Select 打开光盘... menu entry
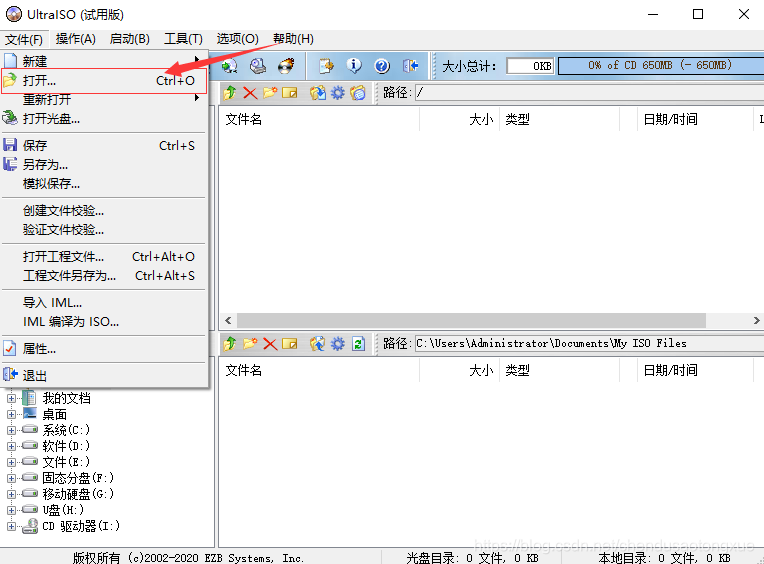Viewport: 764px width, 564px height. [x=104, y=118]
